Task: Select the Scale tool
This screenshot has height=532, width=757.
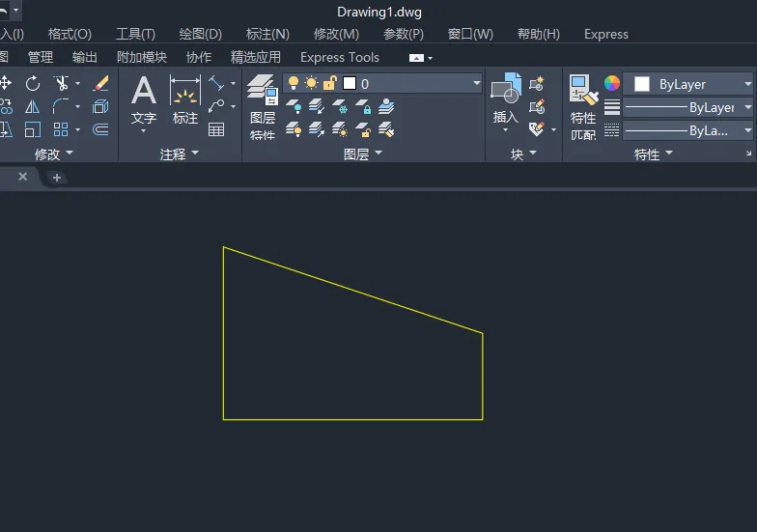Action: click(x=33, y=129)
